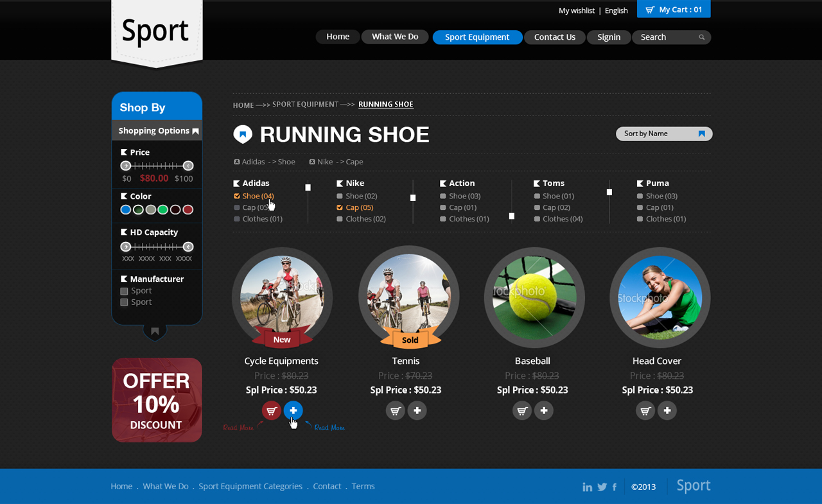Click the bookmark icon beside RUNNING SHOE heading
Viewport: 822px width, 504px height.
coord(242,134)
